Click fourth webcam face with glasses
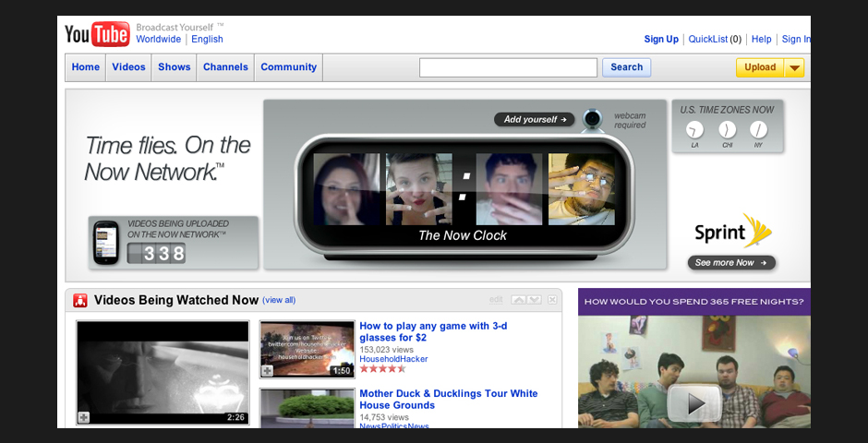Image resolution: width=868 pixels, height=443 pixels. (581, 189)
